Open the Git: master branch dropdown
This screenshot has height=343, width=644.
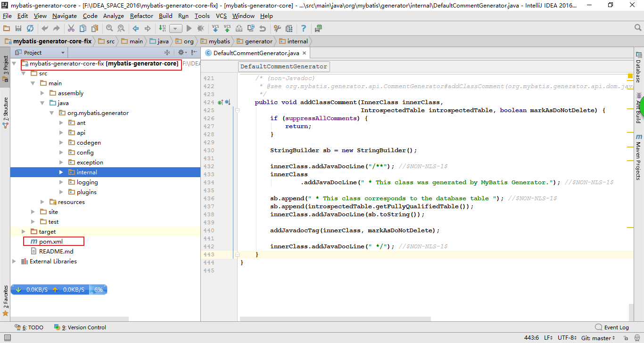tap(598, 338)
